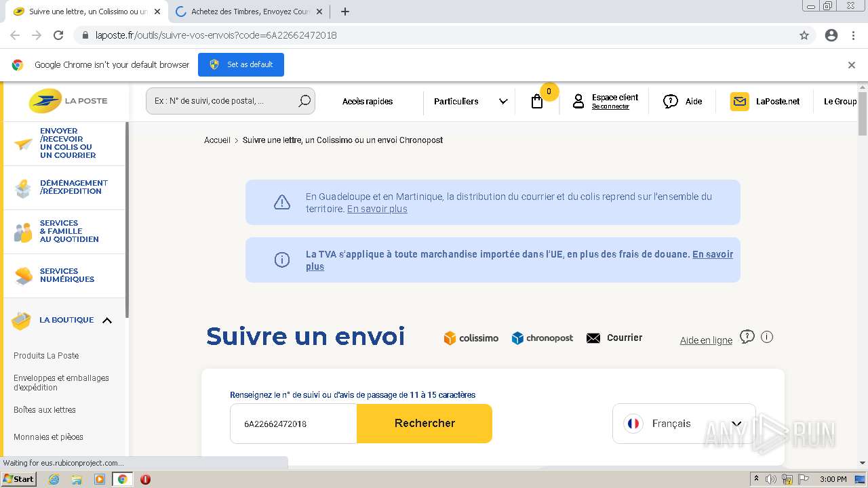Click the volume speaker tray icon
The height and width of the screenshot is (488, 868).
point(771,479)
